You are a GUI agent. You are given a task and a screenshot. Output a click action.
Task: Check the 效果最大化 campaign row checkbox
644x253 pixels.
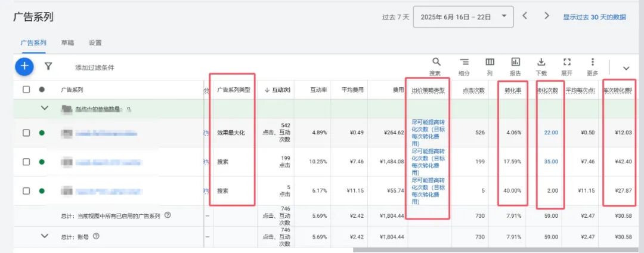(26, 132)
